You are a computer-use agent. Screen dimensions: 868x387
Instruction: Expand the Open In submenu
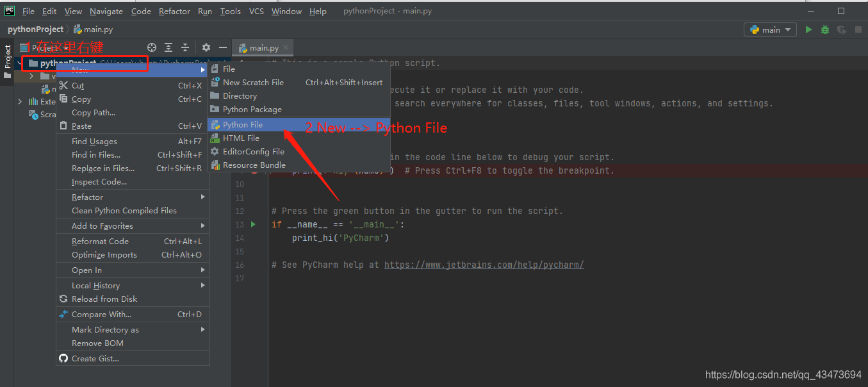(x=133, y=270)
